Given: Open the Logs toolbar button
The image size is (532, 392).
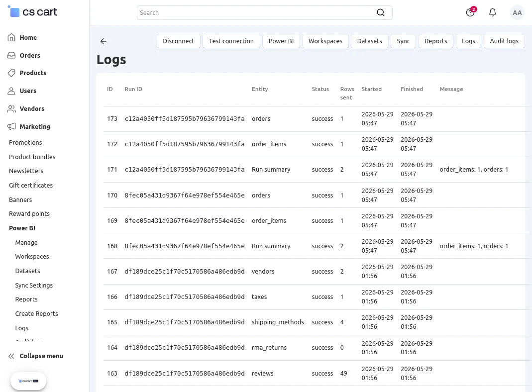Looking at the screenshot, I should pyautogui.click(x=468, y=41).
